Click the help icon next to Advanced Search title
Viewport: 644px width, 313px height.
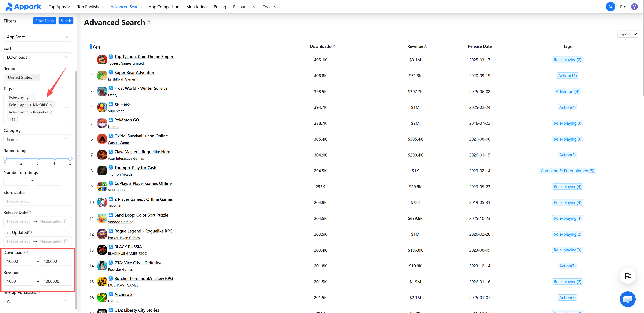[x=149, y=22]
